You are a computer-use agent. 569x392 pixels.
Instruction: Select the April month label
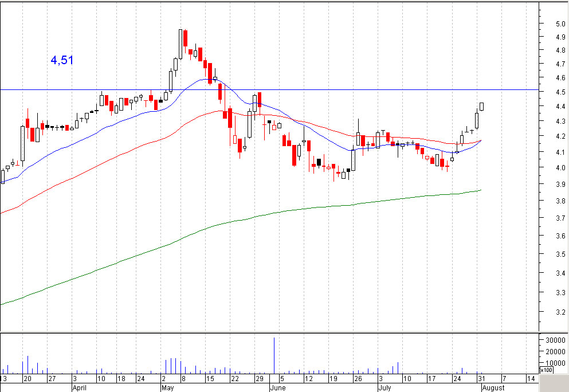coord(80,387)
